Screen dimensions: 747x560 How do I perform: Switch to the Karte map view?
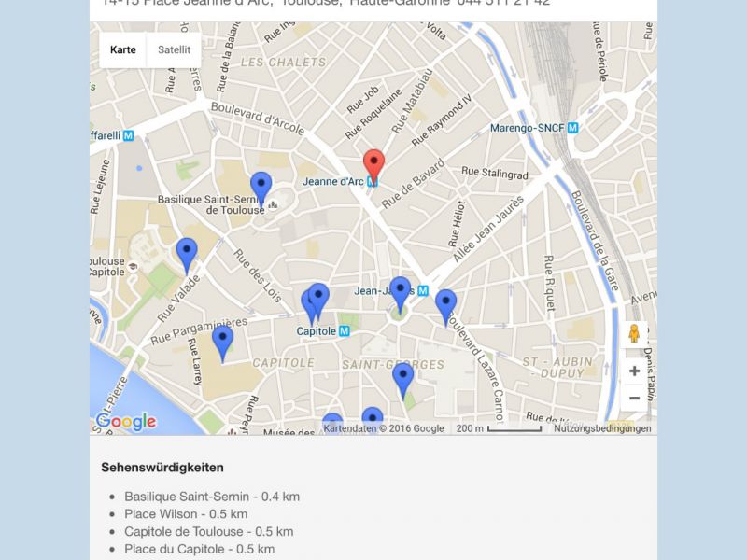[x=123, y=49]
